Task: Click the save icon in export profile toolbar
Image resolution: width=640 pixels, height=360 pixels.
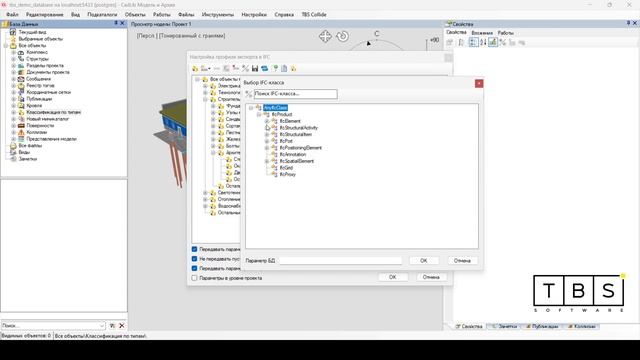Action: [x=255, y=69]
